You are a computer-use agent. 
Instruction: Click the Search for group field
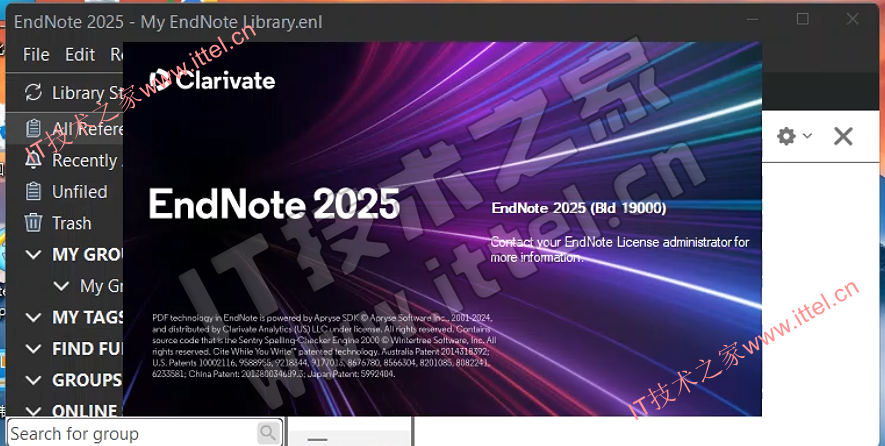144,433
